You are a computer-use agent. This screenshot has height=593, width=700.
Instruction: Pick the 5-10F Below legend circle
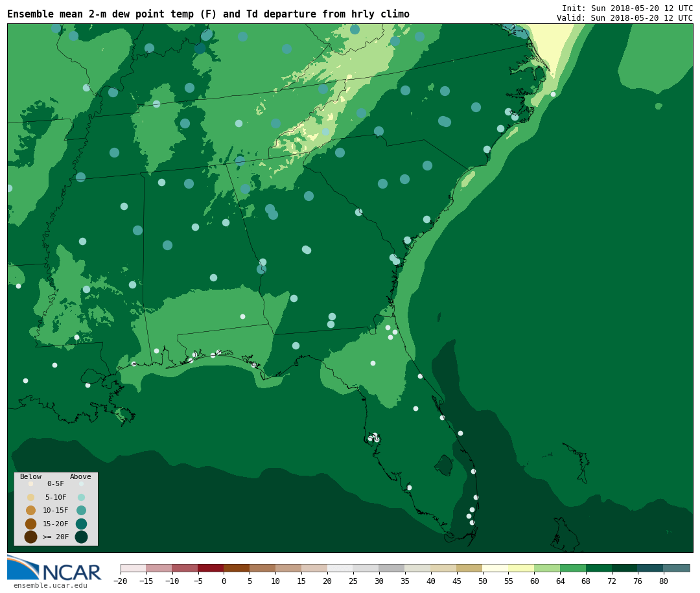pyautogui.click(x=30, y=497)
